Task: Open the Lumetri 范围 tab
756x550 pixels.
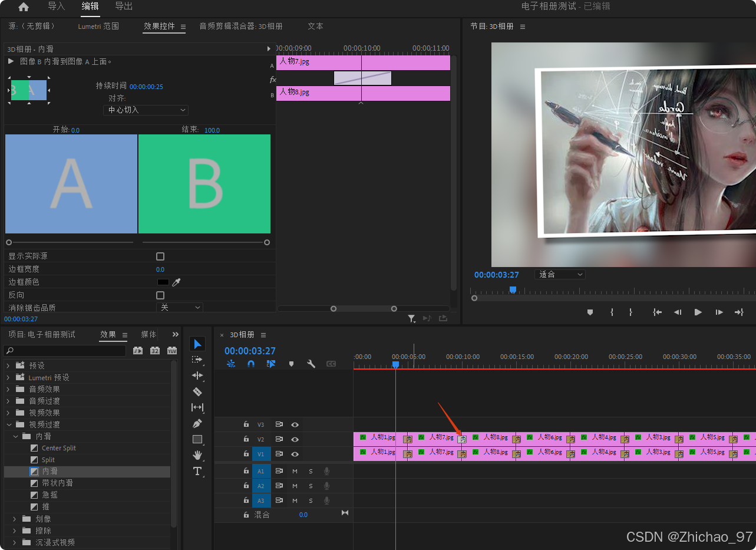Action: pyautogui.click(x=98, y=27)
